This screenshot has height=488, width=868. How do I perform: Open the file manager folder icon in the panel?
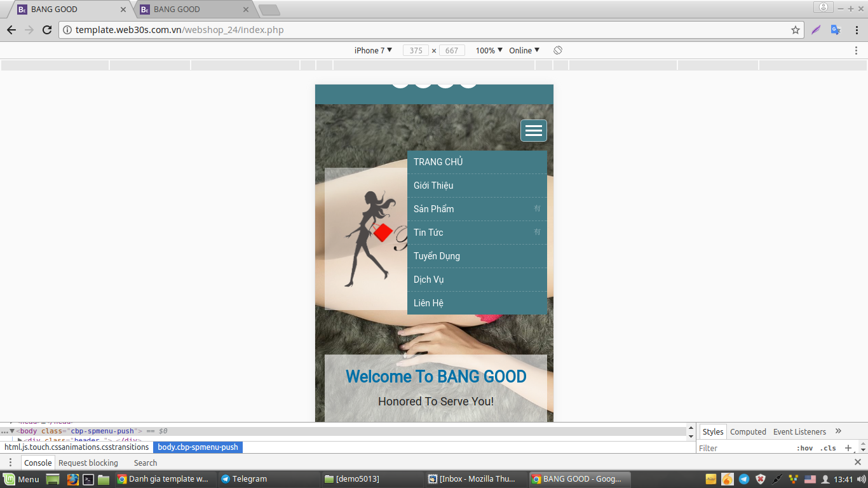[104, 479]
